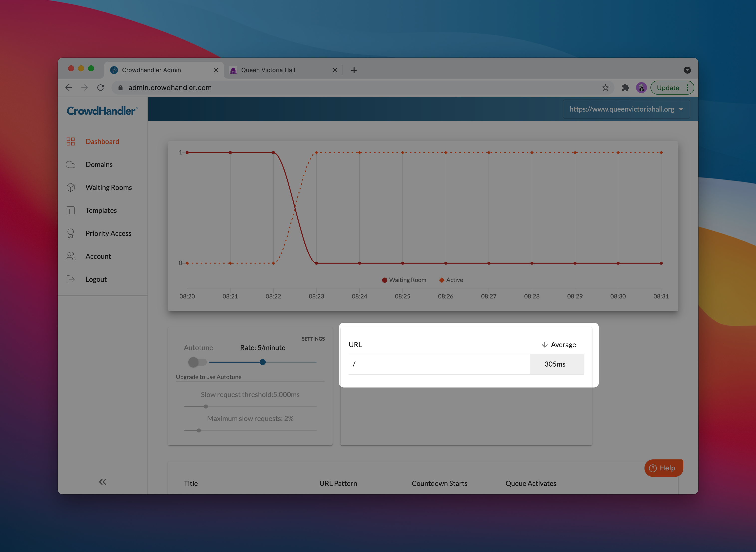Click the 08:23 time axis label

tap(316, 296)
